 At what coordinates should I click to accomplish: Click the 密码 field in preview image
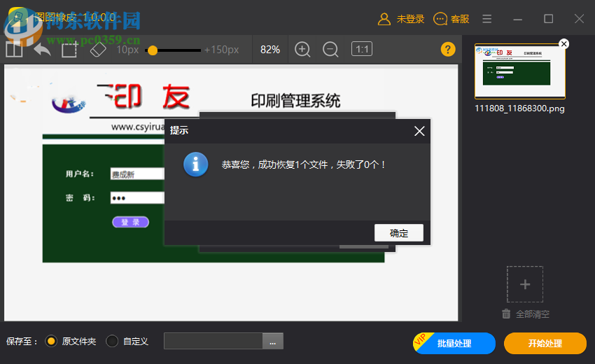(x=137, y=198)
